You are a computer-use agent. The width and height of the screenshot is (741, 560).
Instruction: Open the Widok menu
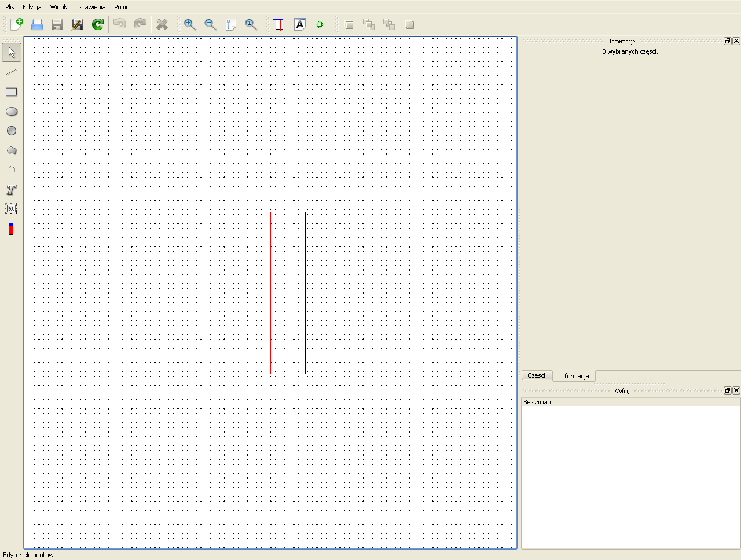click(x=58, y=7)
